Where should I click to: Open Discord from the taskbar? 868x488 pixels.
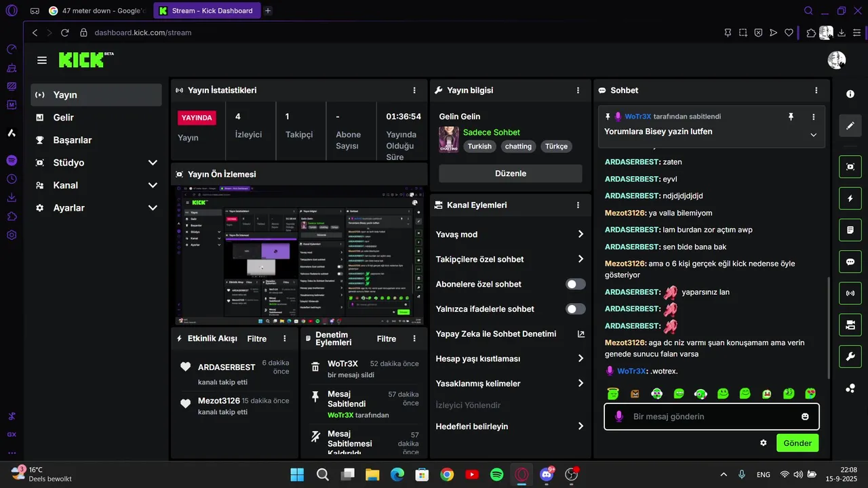(x=547, y=474)
